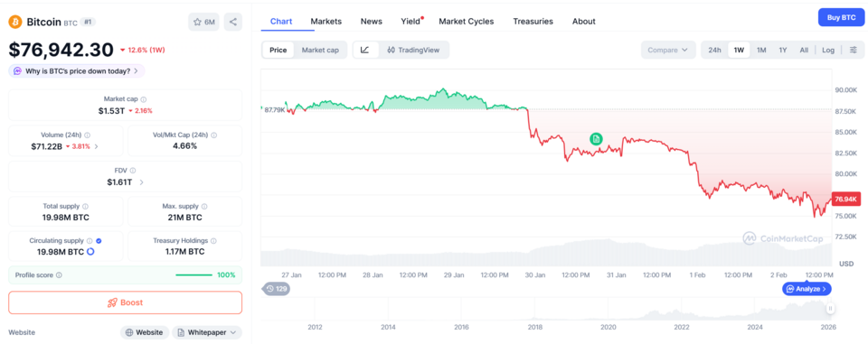
Task: Open the 129 history clock badge
Action: (276, 289)
